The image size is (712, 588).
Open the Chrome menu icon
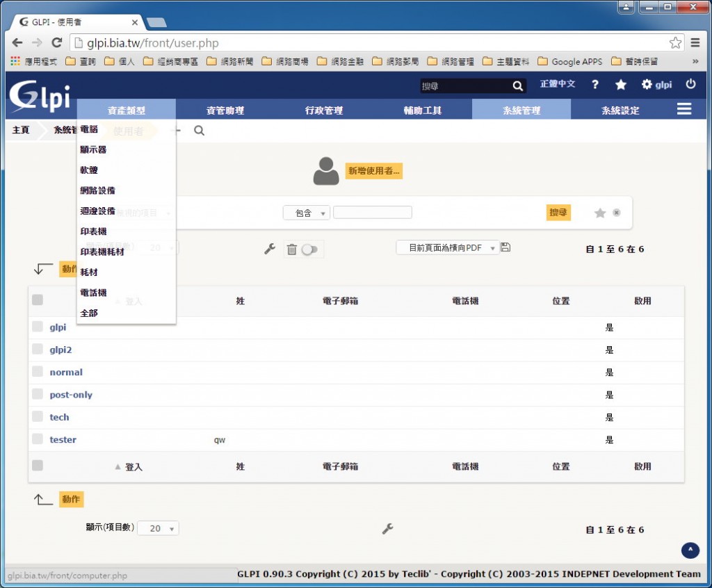[695, 42]
